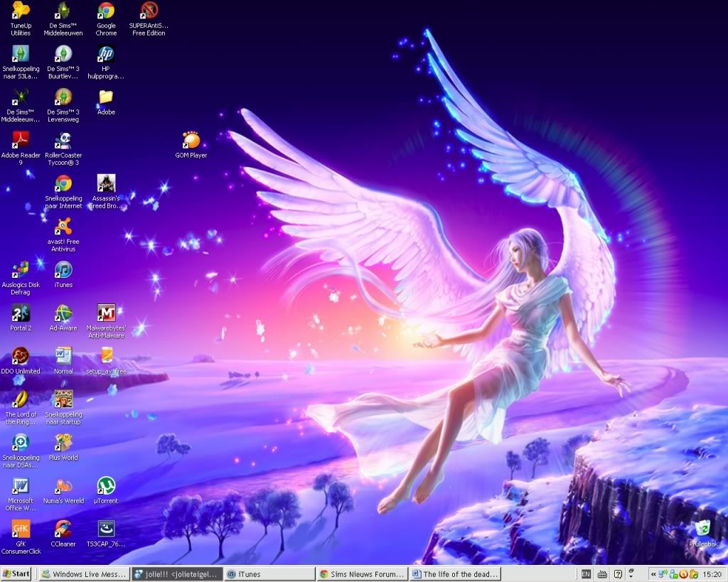Viewport: 728px width, 582px height.
Task: Open Auslogics Disk Defrag
Action: coord(21,278)
